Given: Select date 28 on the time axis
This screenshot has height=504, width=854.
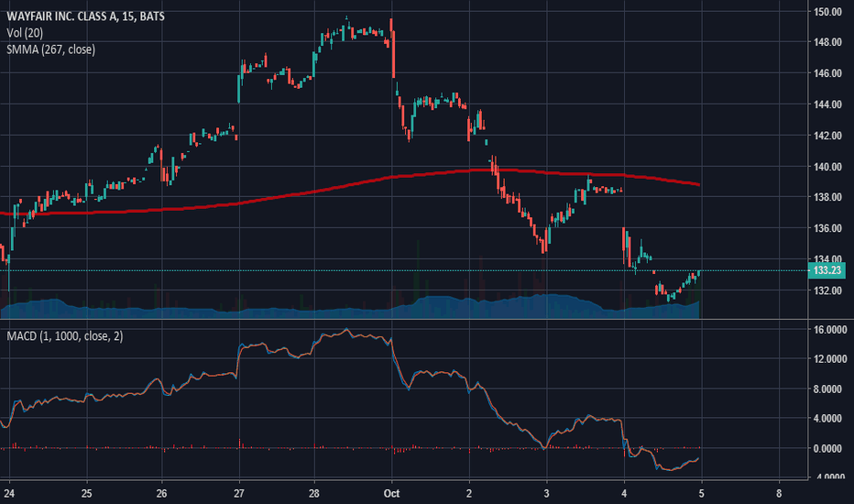Looking at the screenshot, I should tap(314, 493).
